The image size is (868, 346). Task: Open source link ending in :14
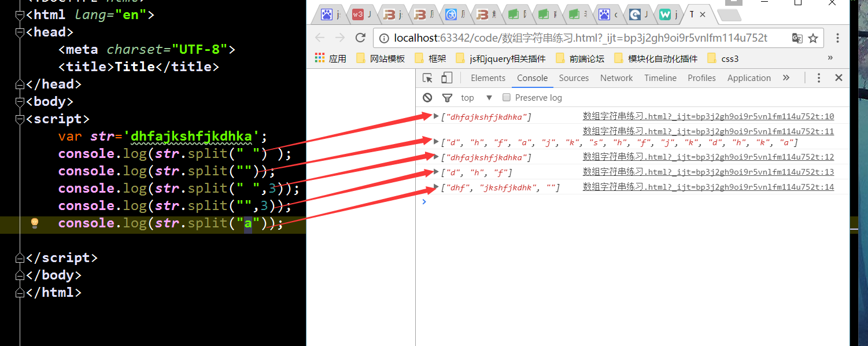pos(708,187)
